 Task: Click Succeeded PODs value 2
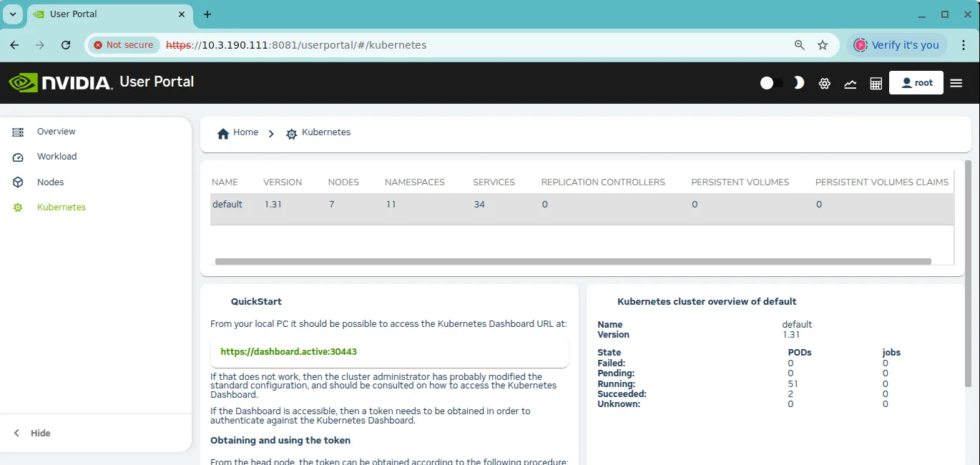(x=790, y=394)
